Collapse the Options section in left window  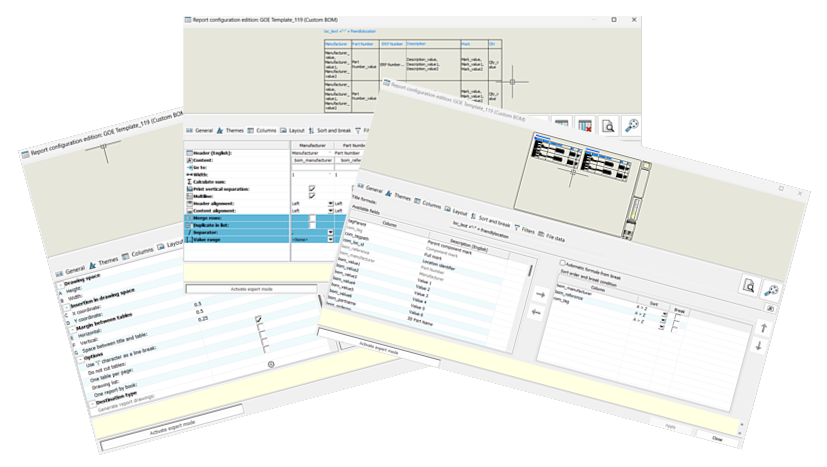pyautogui.click(x=81, y=360)
